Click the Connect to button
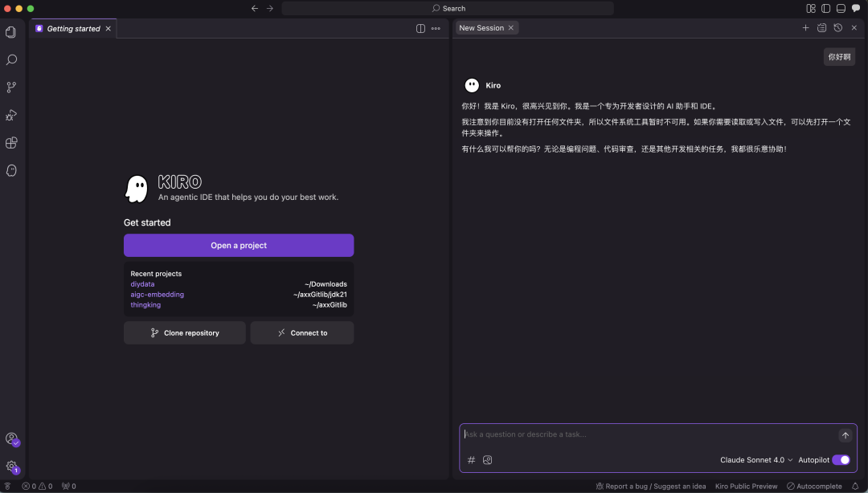This screenshot has width=868, height=493. pos(302,333)
